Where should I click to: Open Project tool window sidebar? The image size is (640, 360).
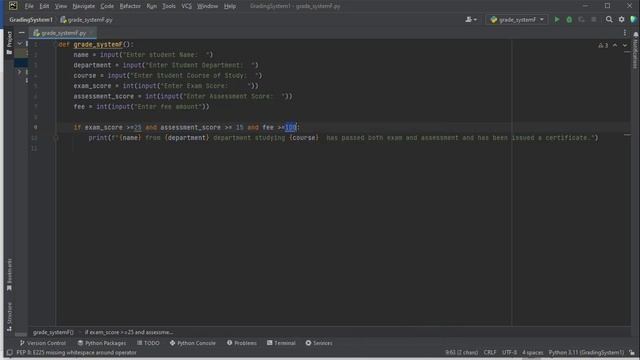pyautogui.click(x=9, y=43)
